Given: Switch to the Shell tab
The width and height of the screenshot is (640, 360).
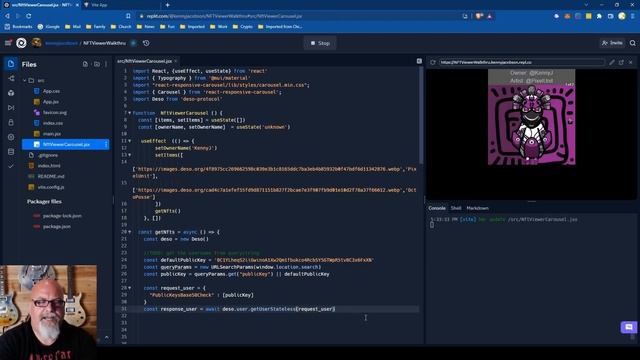Looking at the screenshot, I should click(456, 208).
